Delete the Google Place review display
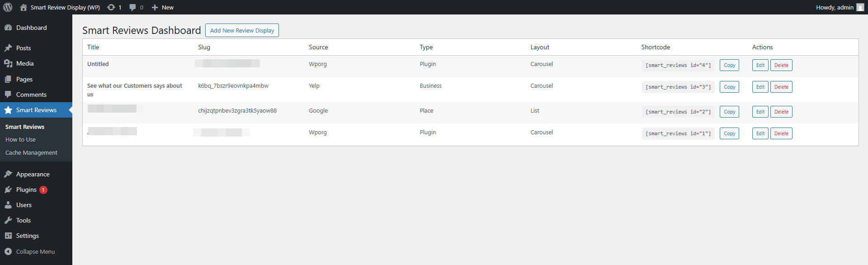The height and width of the screenshot is (265, 868). (781, 112)
